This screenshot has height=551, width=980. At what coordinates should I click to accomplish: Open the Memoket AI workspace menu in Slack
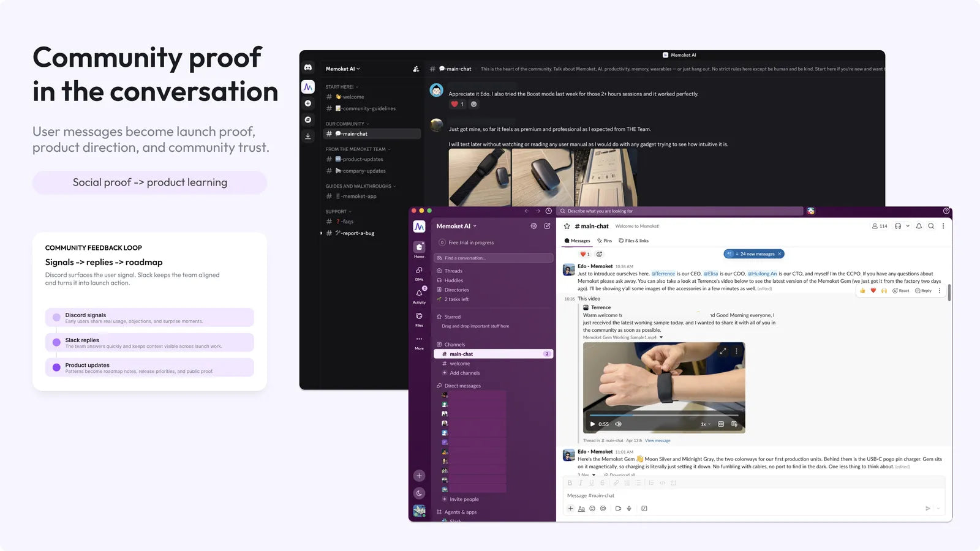click(456, 226)
